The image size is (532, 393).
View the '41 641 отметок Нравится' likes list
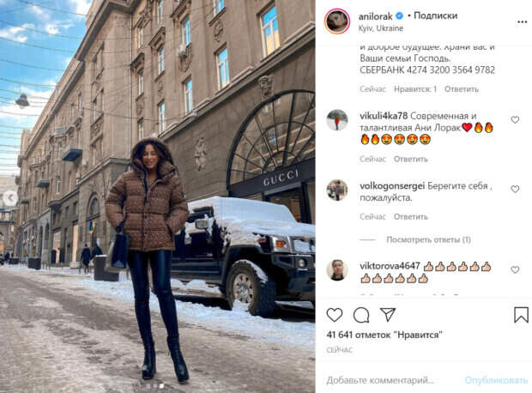click(384, 335)
